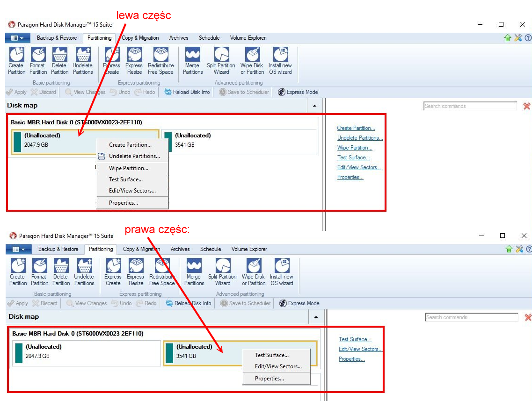Switch to Archives tab in upper window
The image size is (532, 401).
[x=178, y=38]
